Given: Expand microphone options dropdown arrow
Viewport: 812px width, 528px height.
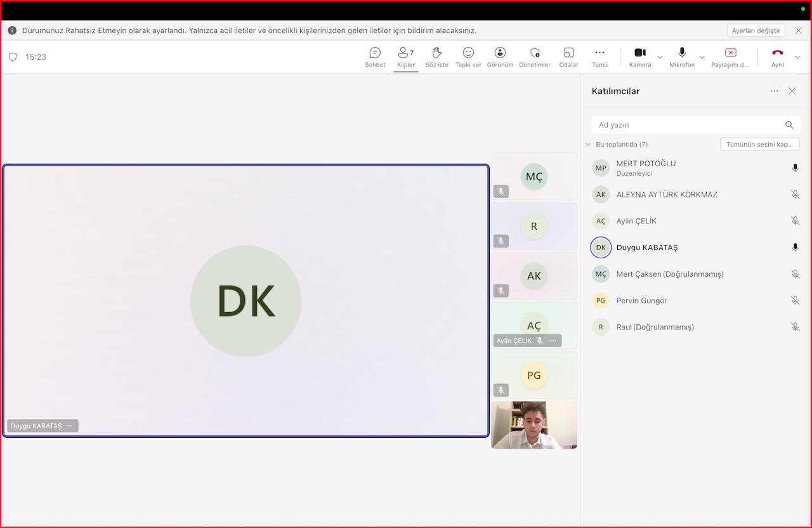Looking at the screenshot, I should coord(702,57).
